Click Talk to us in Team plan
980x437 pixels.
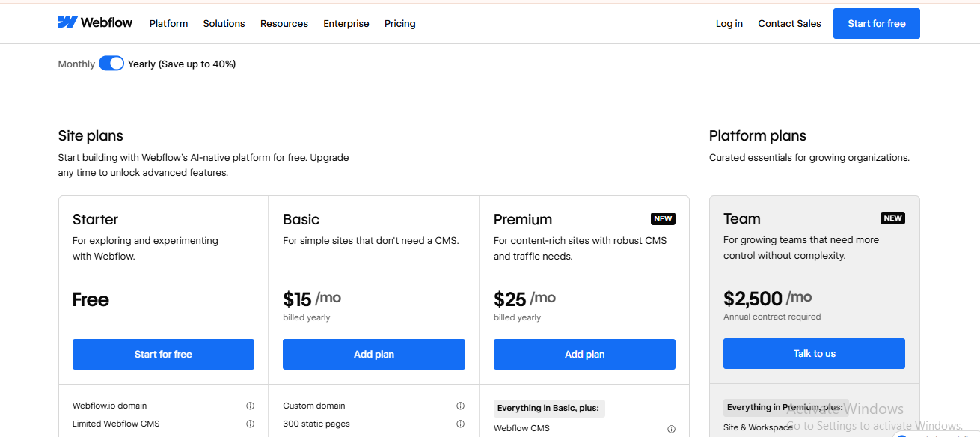814,353
